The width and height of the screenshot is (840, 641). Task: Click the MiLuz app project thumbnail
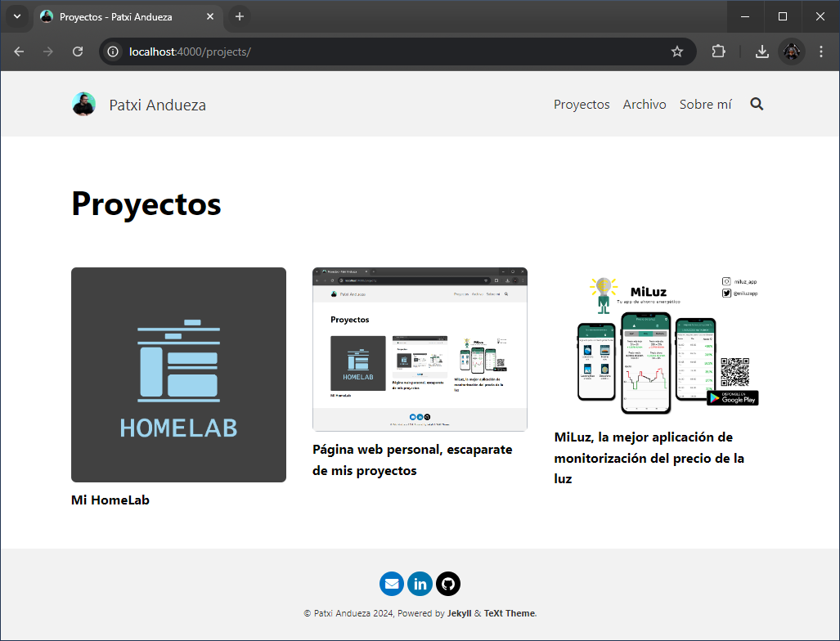click(662, 343)
